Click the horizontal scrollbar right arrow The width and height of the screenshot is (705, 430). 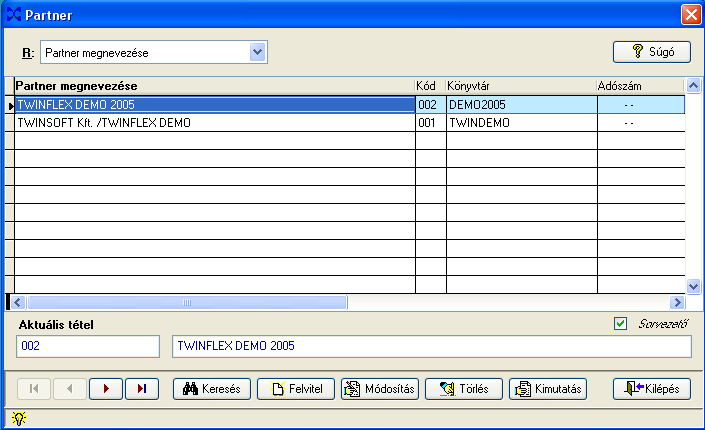[677, 302]
